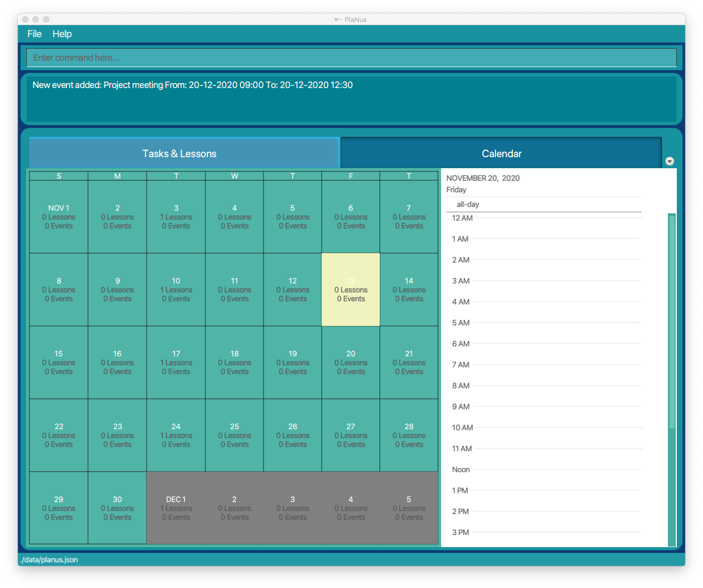Select November 7 calendar cell
The height and width of the screenshot is (588, 703).
tap(409, 217)
